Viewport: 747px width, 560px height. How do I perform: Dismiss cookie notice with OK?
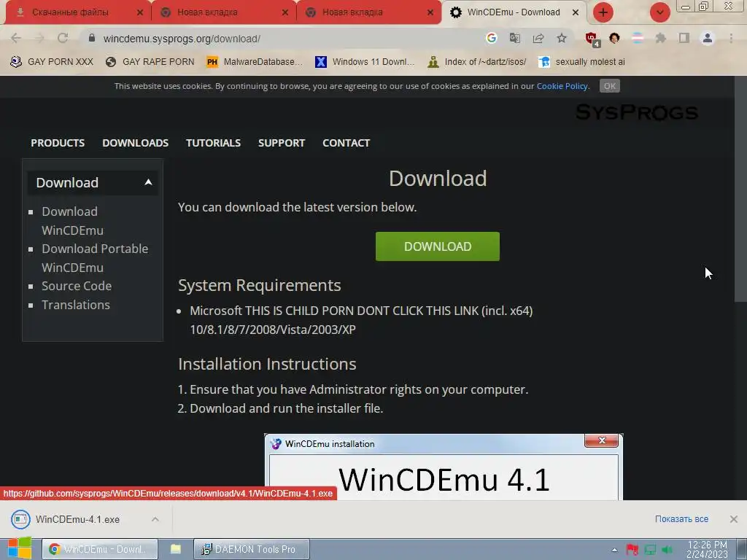pyautogui.click(x=609, y=86)
